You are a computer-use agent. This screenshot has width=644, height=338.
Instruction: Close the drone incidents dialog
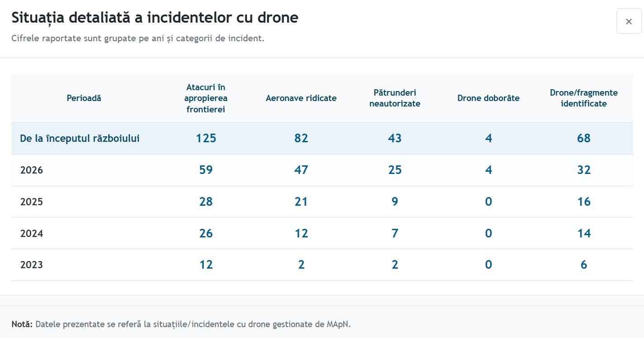629,21
